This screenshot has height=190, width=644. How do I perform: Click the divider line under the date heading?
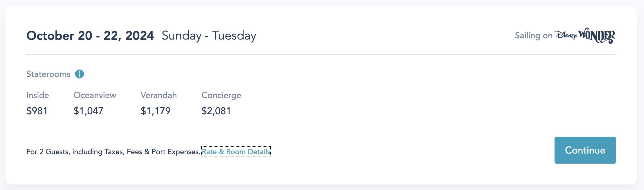pyautogui.click(x=321, y=54)
